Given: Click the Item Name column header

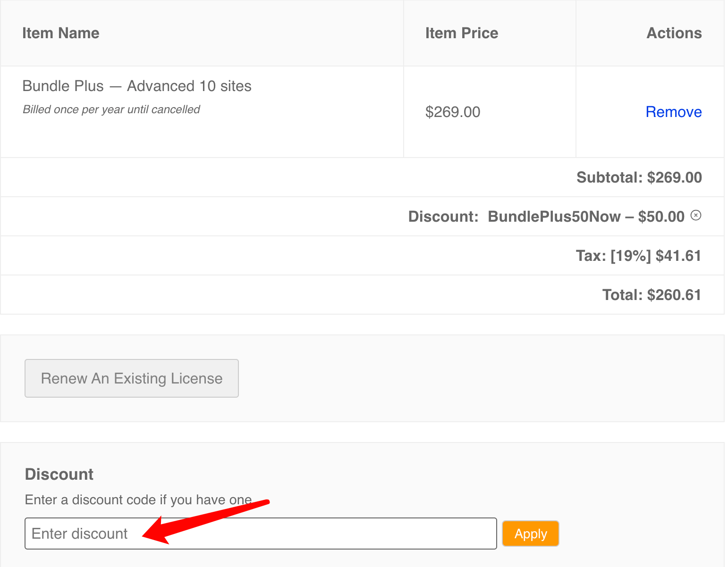Looking at the screenshot, I should coord(60,33).
